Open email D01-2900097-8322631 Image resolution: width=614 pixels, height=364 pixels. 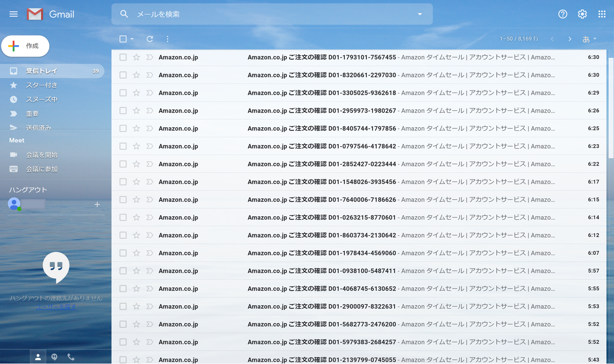coord(359,307)
